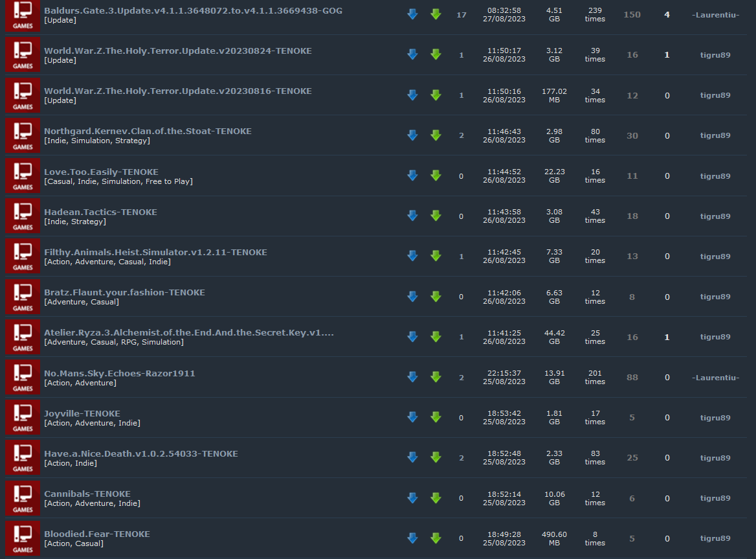Image resolution: width=756 pixels, height=559 pixels.
Task: Open uploader tigru89 on Bloodied.Fear row
Action: tap(715, 538)
